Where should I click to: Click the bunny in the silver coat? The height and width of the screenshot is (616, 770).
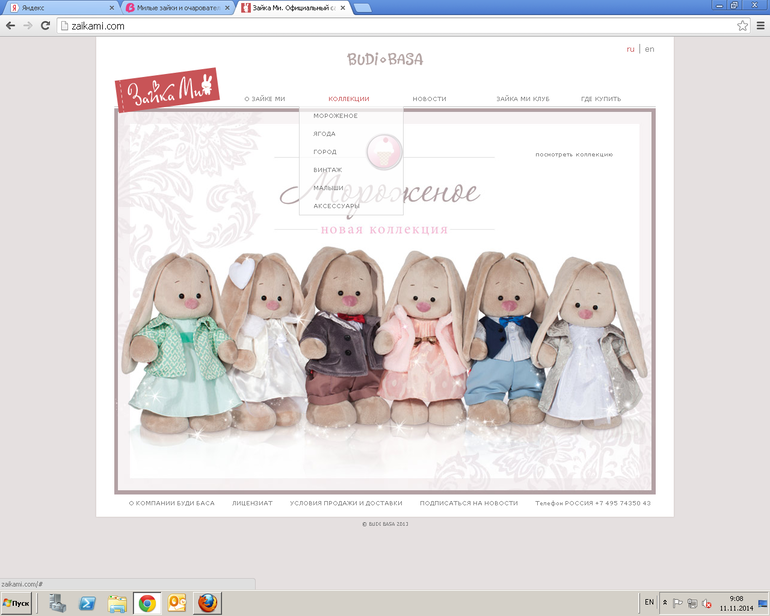click(x=589, y=344)
